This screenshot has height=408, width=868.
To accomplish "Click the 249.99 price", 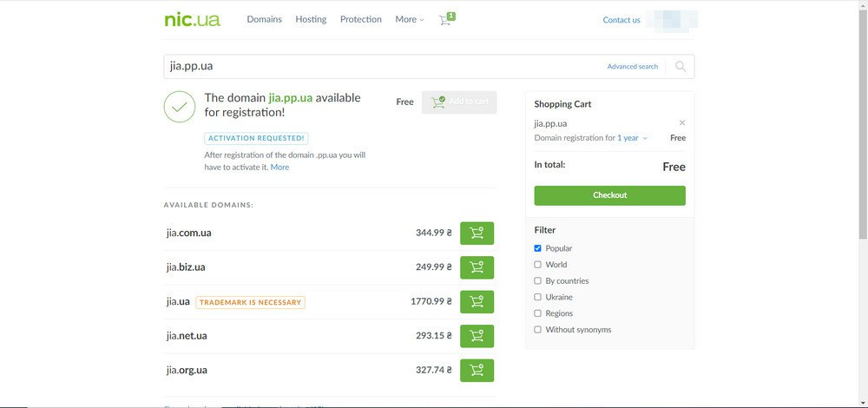I will click(x=434, y=267).
